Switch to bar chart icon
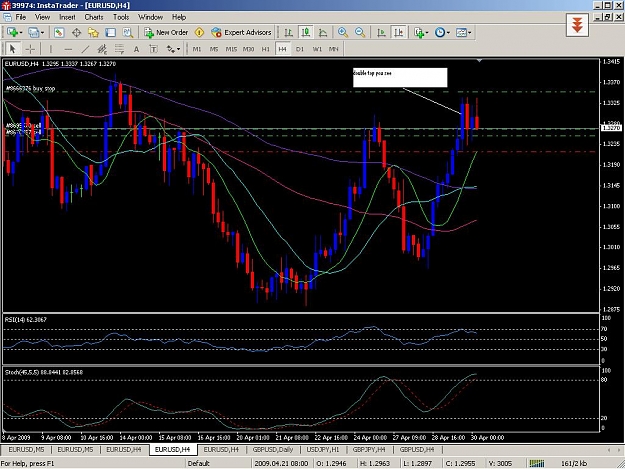 [289, 32]
